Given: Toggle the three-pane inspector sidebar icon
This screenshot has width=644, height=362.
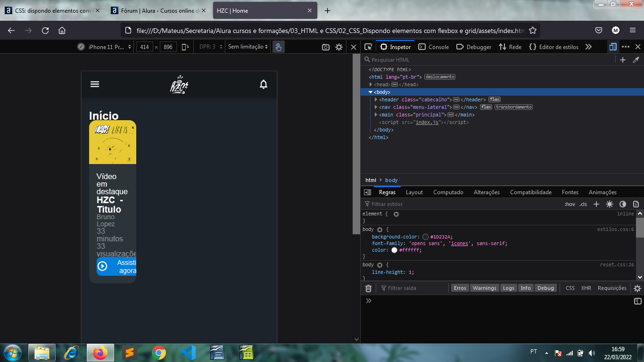Looking at the screenshot, I should (368, 192).
